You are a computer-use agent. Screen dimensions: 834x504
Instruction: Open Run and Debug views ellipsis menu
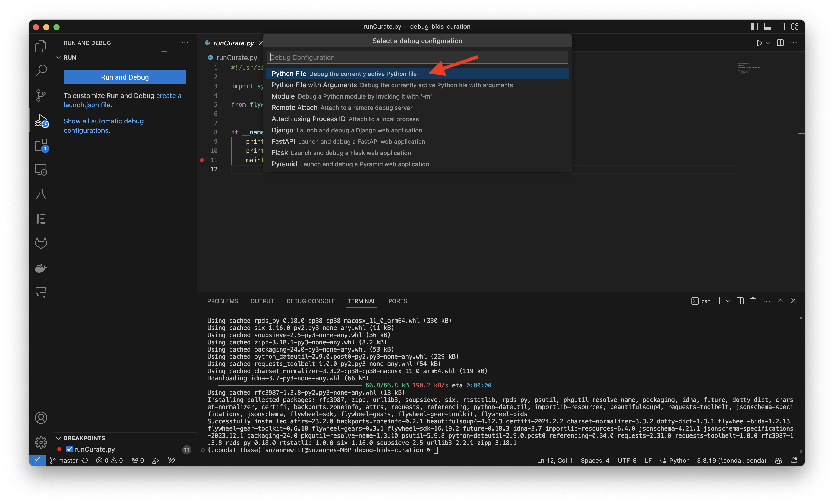coord(184,43)
